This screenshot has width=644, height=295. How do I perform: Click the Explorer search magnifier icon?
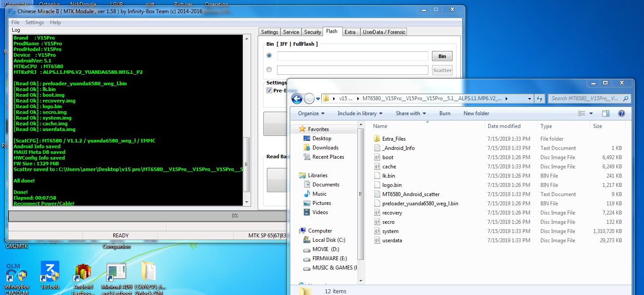click(626, 98)
